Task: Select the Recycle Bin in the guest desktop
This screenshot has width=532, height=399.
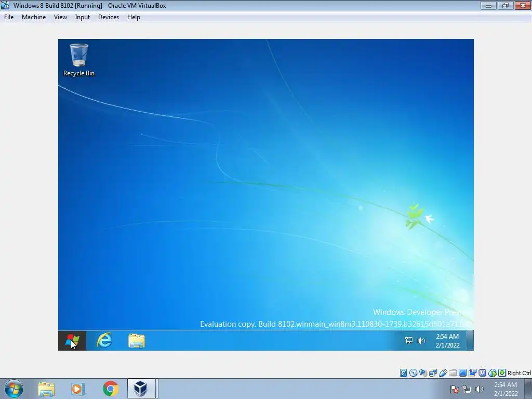Action: pyautogui.click(x=79, y=60)
